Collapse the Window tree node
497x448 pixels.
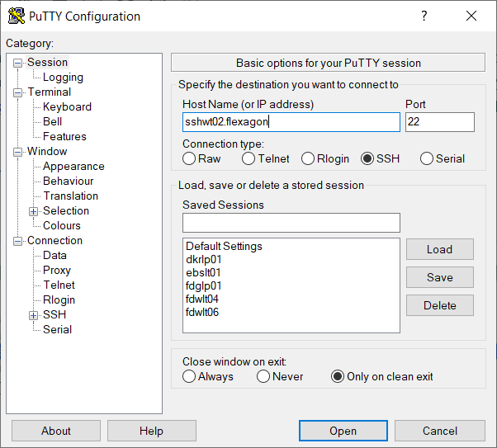tap(18, 152)
